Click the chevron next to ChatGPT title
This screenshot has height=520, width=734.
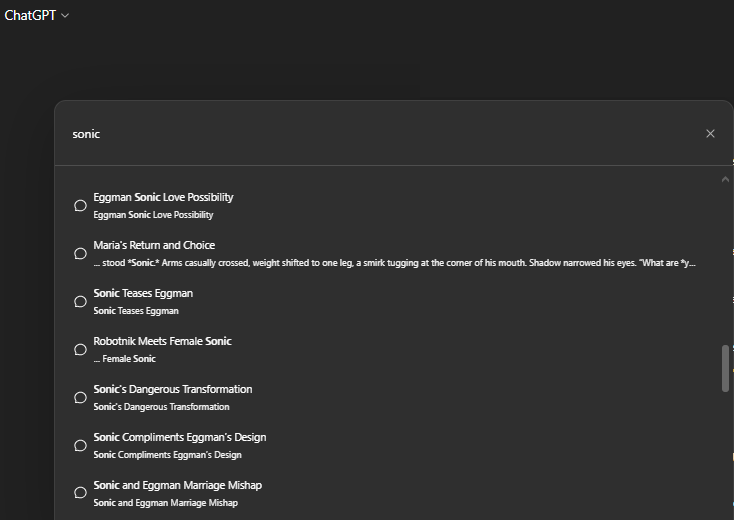click(65, 16)
